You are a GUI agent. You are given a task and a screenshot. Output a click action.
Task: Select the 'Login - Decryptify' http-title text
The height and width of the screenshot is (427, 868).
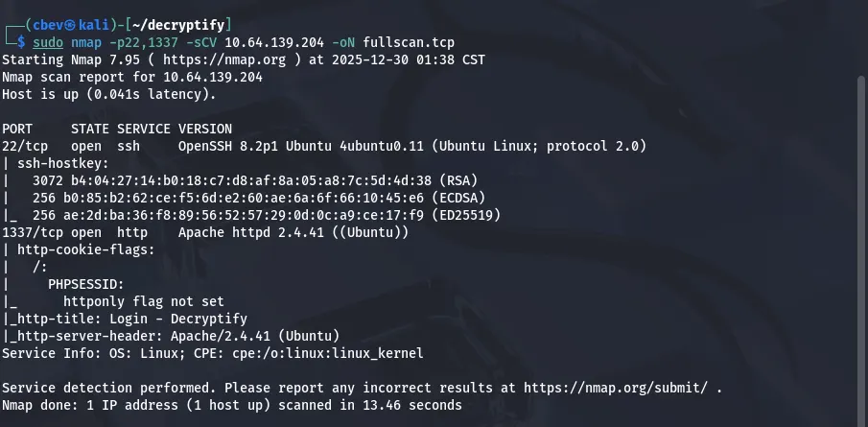click(187, 319)
